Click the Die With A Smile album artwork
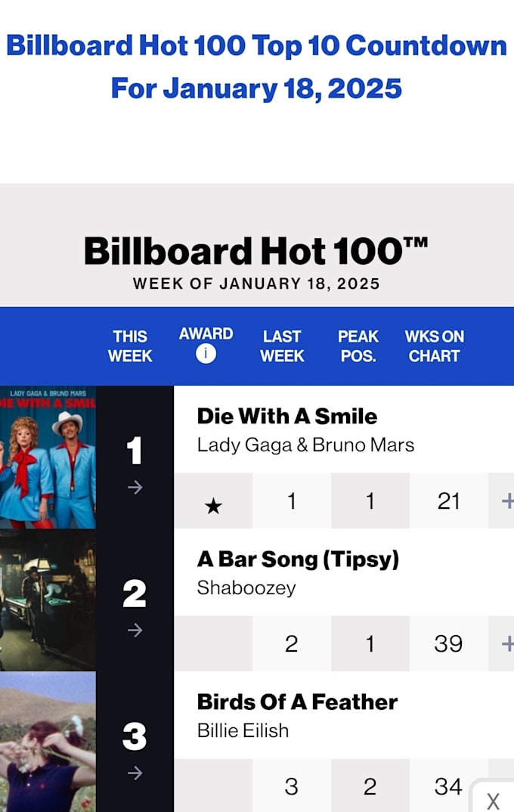The height and width of the screenshot is (812, 514). (48, 457)
